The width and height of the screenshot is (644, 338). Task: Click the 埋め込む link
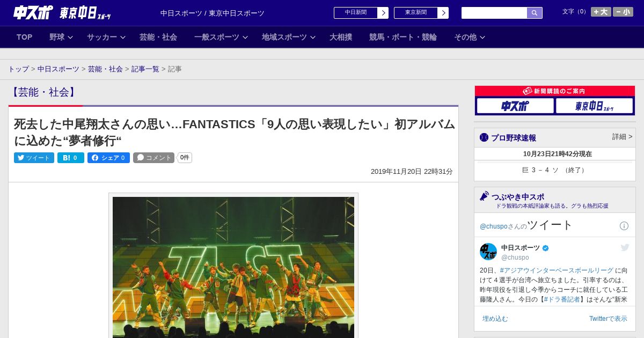[x=495, y=319]
